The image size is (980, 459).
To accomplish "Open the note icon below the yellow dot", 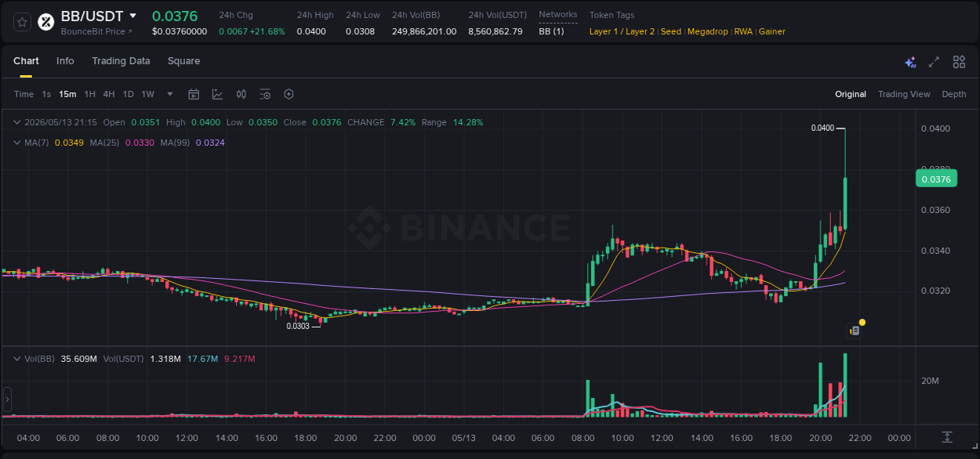I will (x=855, y=331).
